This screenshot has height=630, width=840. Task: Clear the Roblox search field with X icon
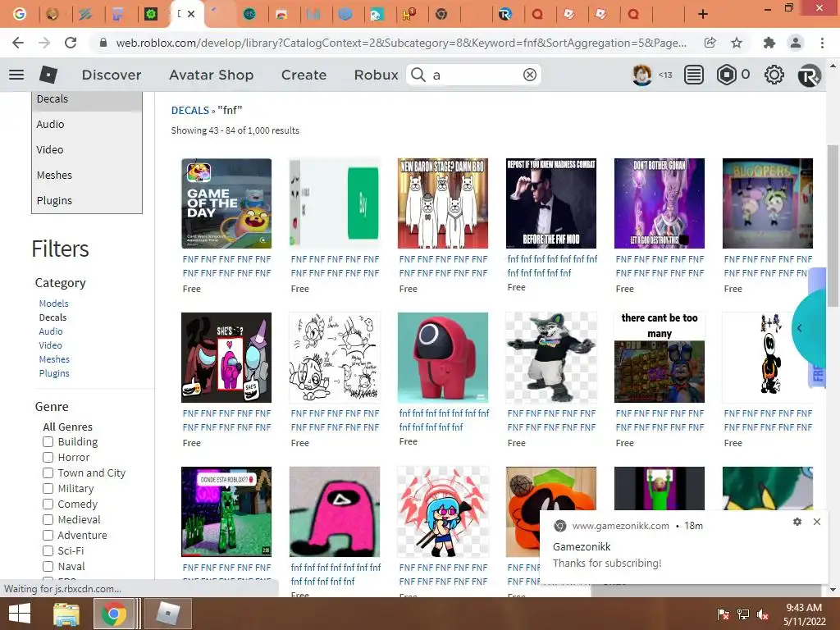click(530, 75)
